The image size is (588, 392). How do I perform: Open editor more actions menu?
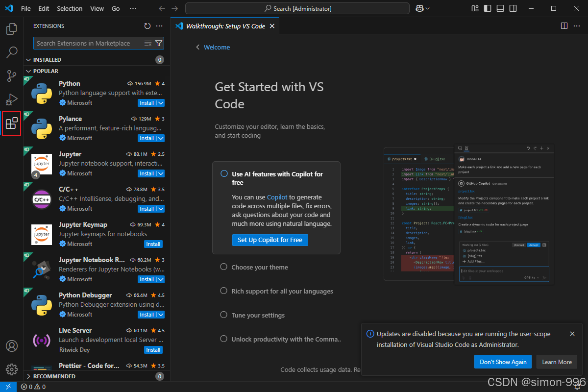tap(577, 26)
